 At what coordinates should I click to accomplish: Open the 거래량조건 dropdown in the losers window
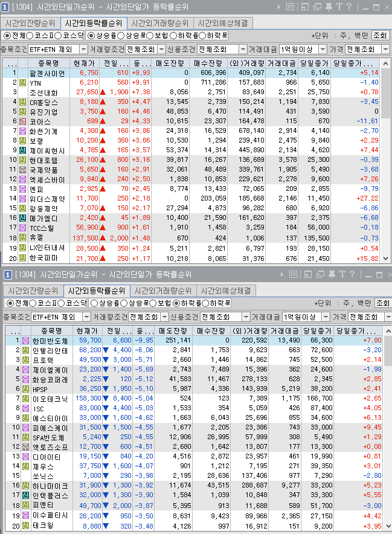pyautogui.click(x=165, y=317)
